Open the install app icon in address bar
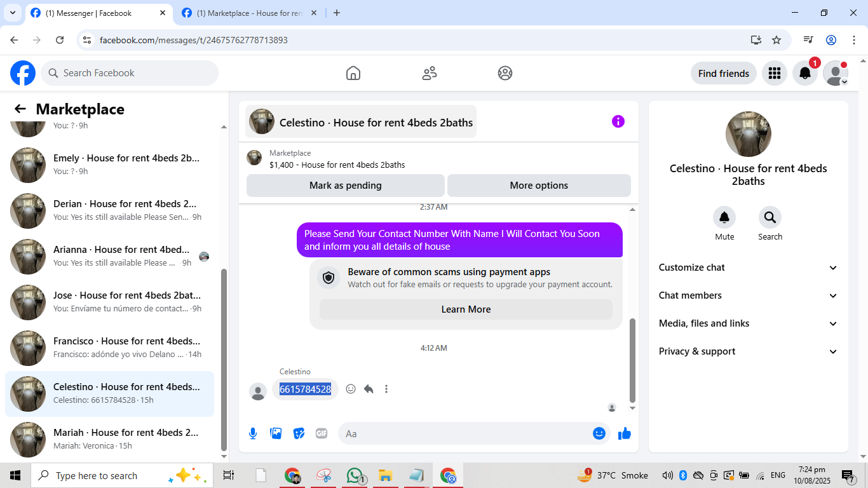Viewport: 868px width, 488px height. pyautogui.click(x=756, y=40)
